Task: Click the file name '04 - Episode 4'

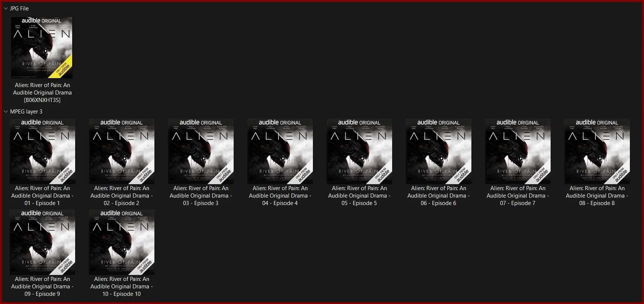Action: (280, 196)
